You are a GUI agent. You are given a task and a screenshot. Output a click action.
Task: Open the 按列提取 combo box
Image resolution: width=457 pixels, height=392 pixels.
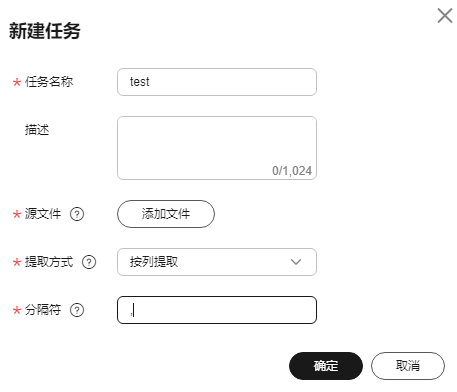coord(217,262)
